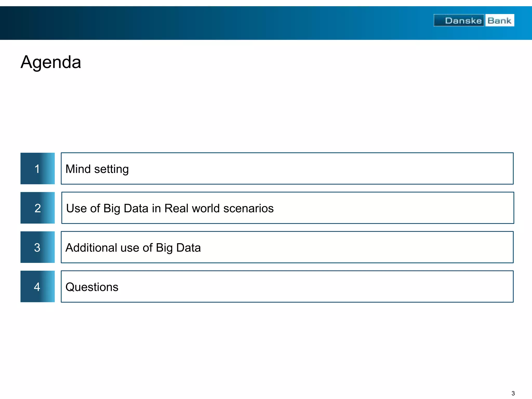Image resolution: width=532 pixels, height=399 pixels.
Task: Click slide page number 3 in the corner
Action: point(513,393)
